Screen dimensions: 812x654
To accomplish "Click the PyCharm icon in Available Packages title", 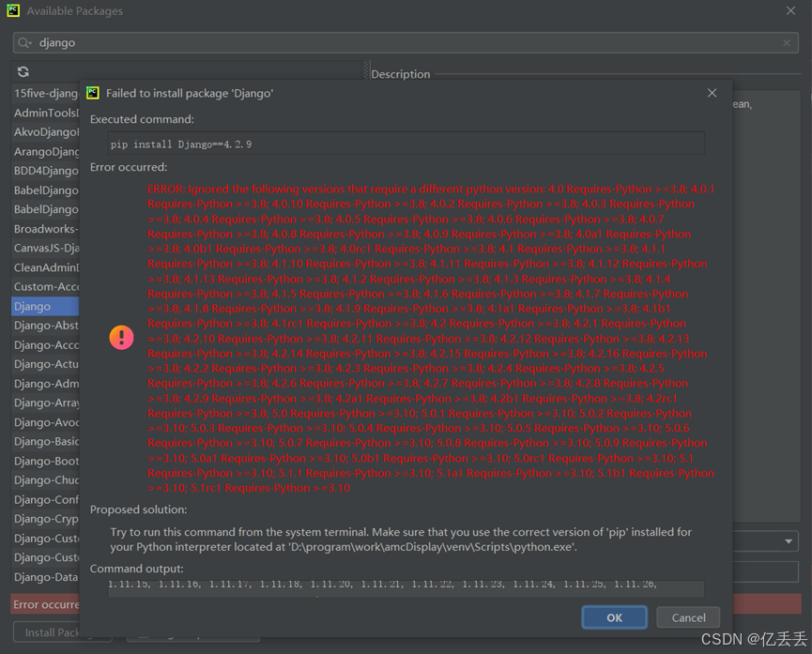I will (13, 11).
